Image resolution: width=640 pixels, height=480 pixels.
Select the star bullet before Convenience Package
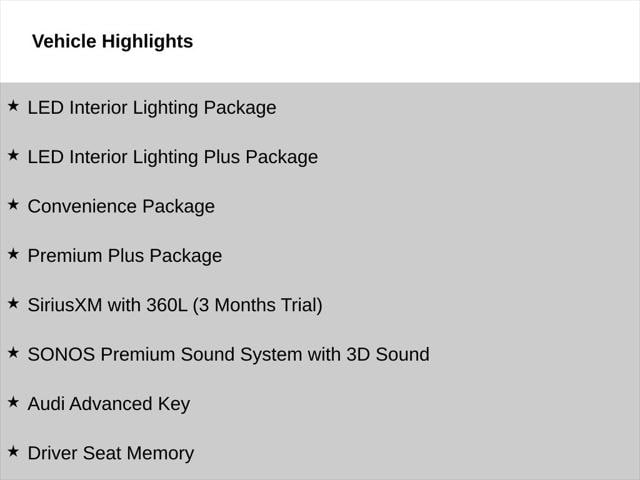[x=13, y=204]
